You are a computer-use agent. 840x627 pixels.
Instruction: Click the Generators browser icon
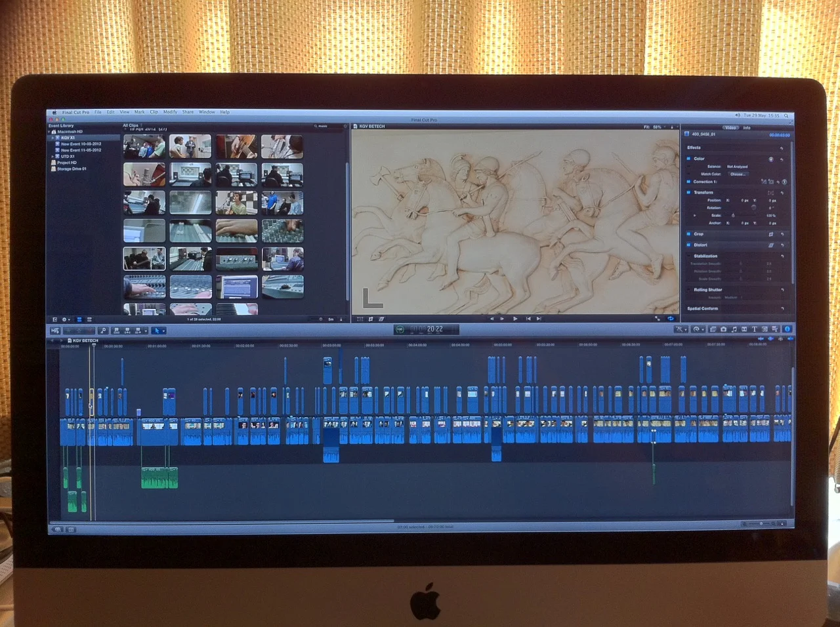tap(764, 329)
